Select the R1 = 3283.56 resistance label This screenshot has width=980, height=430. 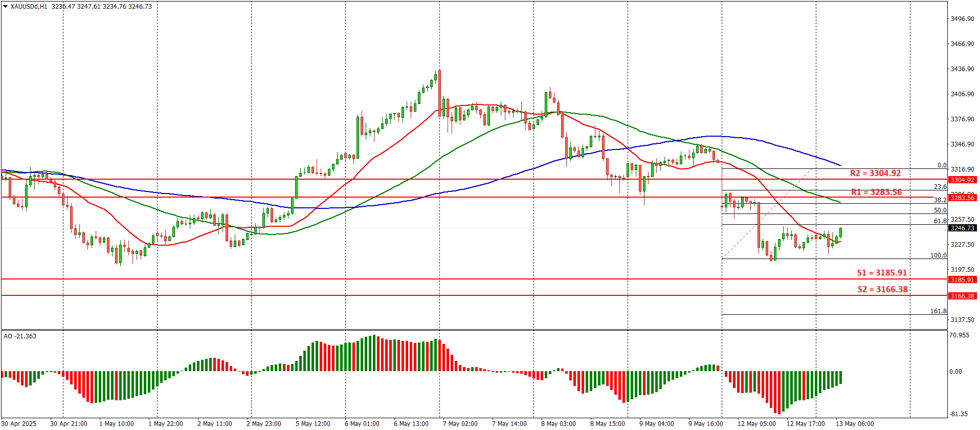click(876, 192)
